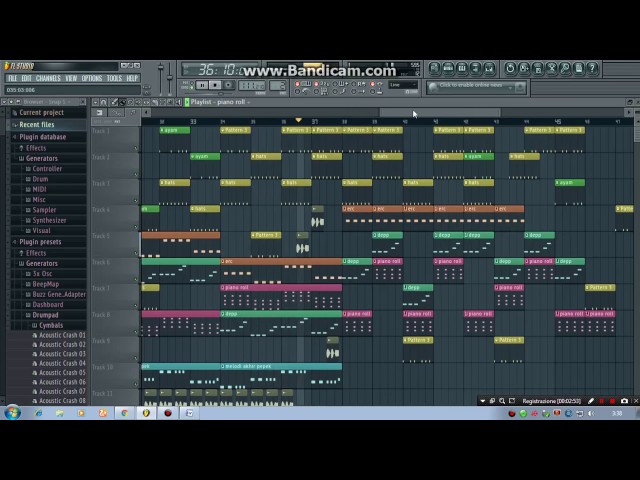Click the render audio export icon
The image size is (640, 480).
(538, 69)
